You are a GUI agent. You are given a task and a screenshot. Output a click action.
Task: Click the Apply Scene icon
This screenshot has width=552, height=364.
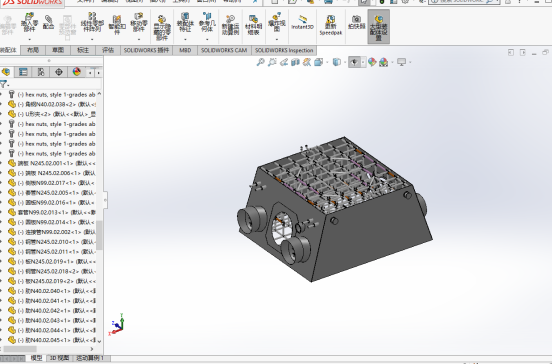pos(383,62)
